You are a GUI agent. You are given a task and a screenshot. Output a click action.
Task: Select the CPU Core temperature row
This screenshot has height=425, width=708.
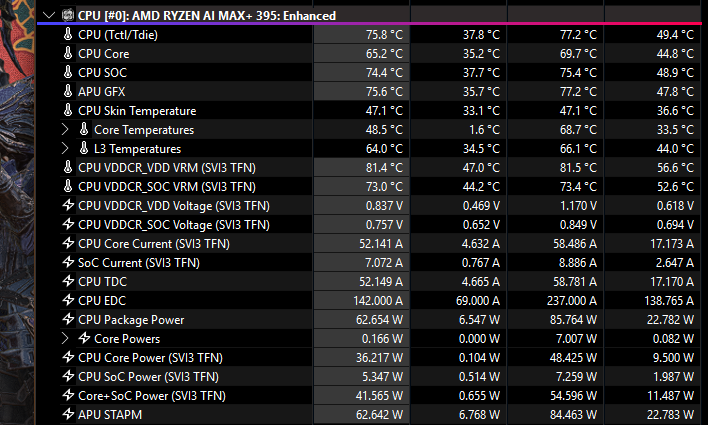click(103, 54)
